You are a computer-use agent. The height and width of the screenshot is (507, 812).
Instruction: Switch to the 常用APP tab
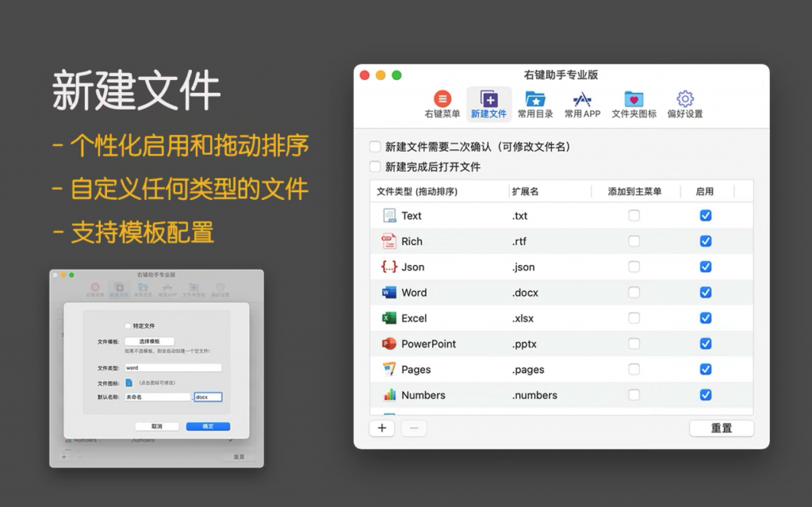(x=582, y=99)
